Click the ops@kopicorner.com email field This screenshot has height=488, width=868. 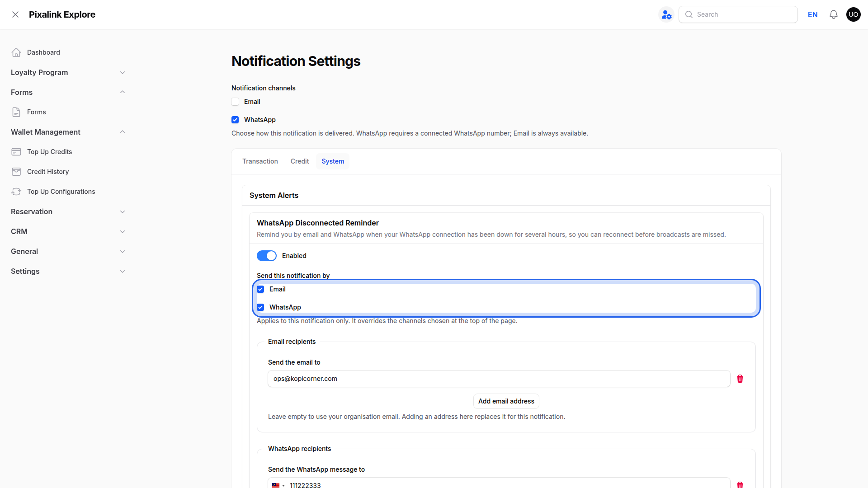499,379
